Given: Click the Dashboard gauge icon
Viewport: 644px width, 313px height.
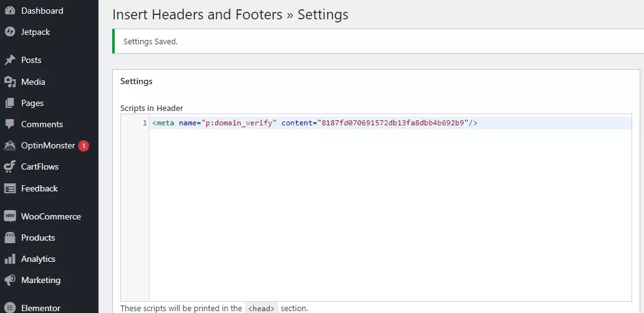Looking at the screenshot, I should 10,11.
